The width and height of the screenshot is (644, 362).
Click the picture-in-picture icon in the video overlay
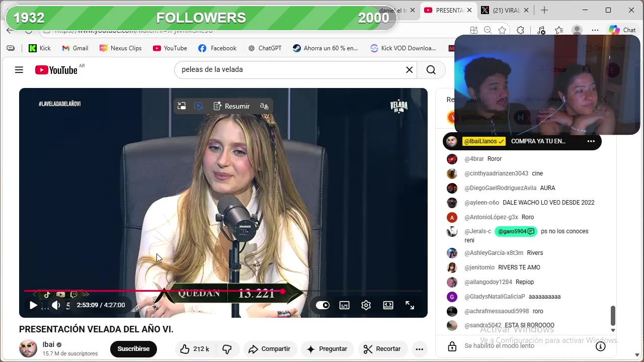(182, 106)
